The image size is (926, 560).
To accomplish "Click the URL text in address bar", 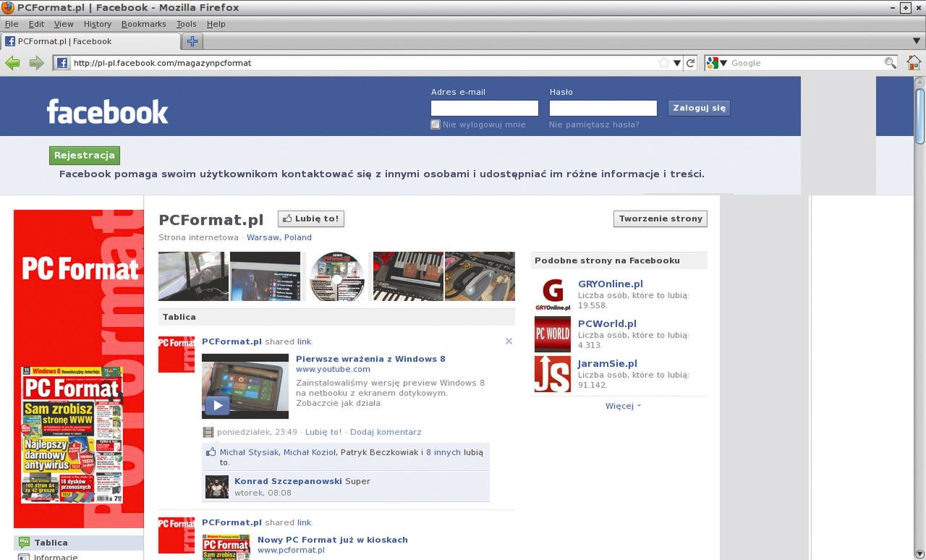I will (x=162, y=63).
